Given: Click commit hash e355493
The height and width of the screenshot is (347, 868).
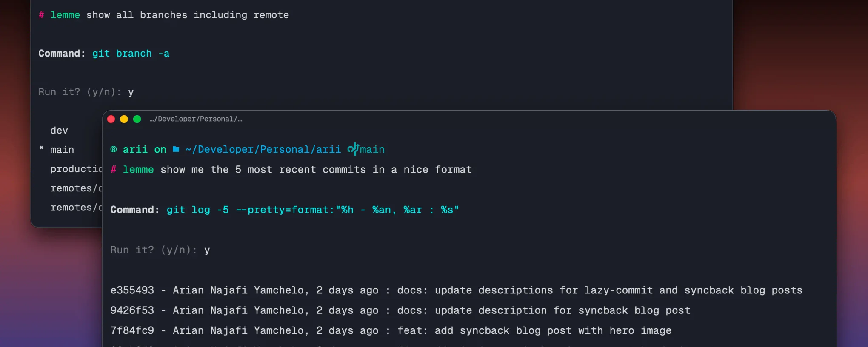Looking at the screenshot, I should coord(132,290).
